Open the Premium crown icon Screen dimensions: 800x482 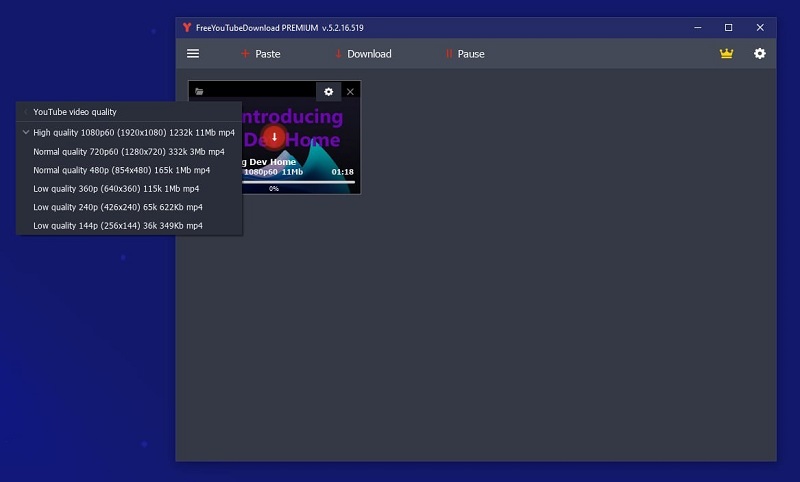pyautogui.click(x=726, y=54)
